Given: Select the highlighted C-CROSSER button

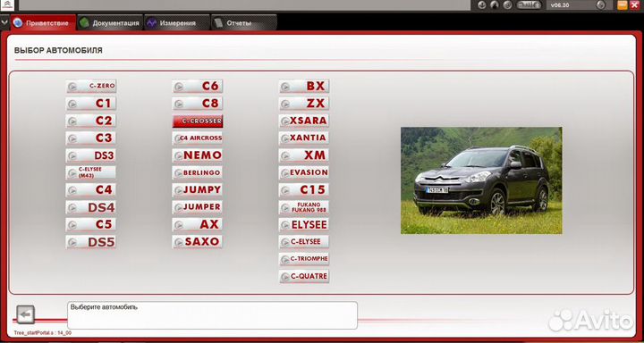Looking at the screenshot, I should (198, 121).
